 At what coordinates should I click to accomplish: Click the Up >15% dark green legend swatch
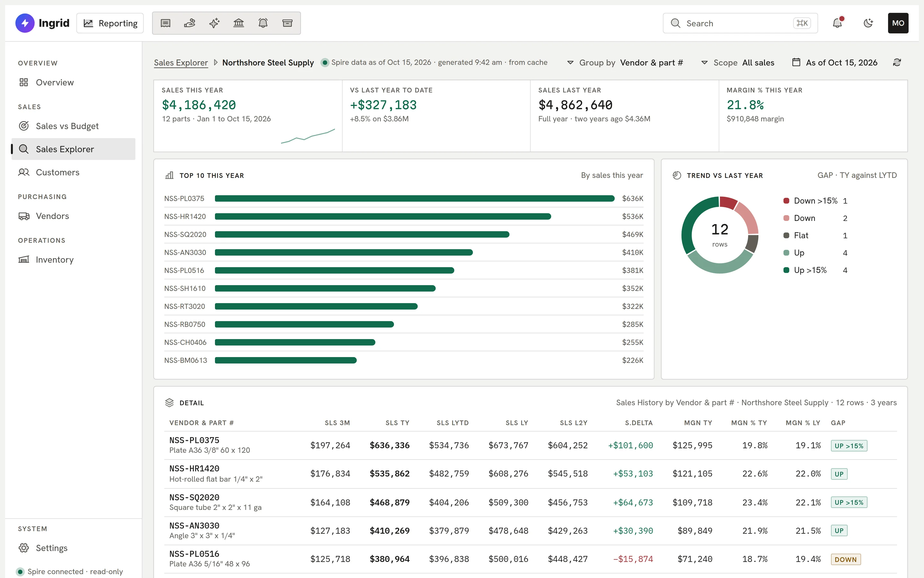tap(786, 270)
